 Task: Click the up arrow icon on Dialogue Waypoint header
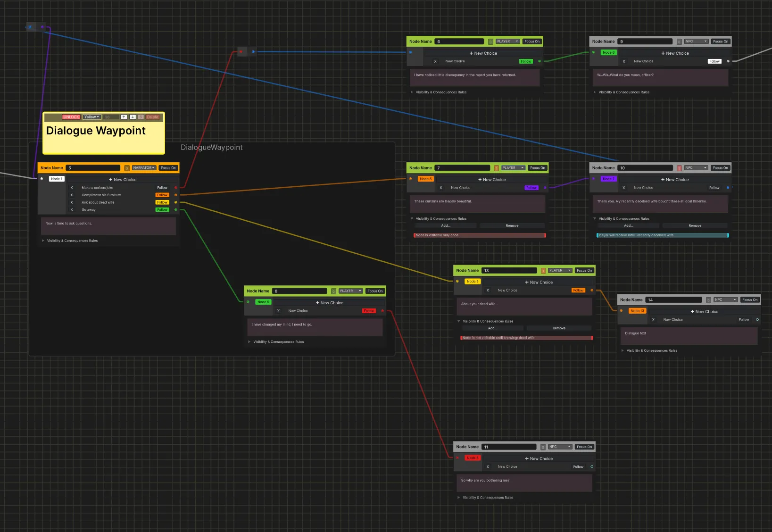click(x=124, y=116)
